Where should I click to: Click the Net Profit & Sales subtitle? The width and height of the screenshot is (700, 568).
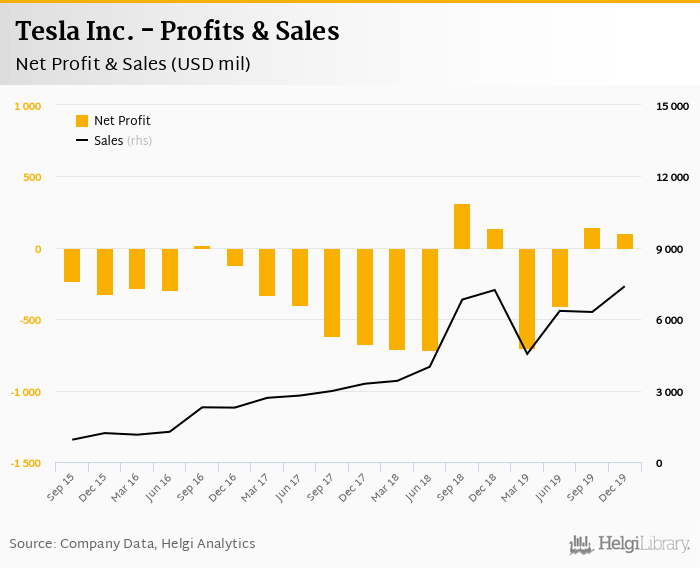click(x=133, y=65)
